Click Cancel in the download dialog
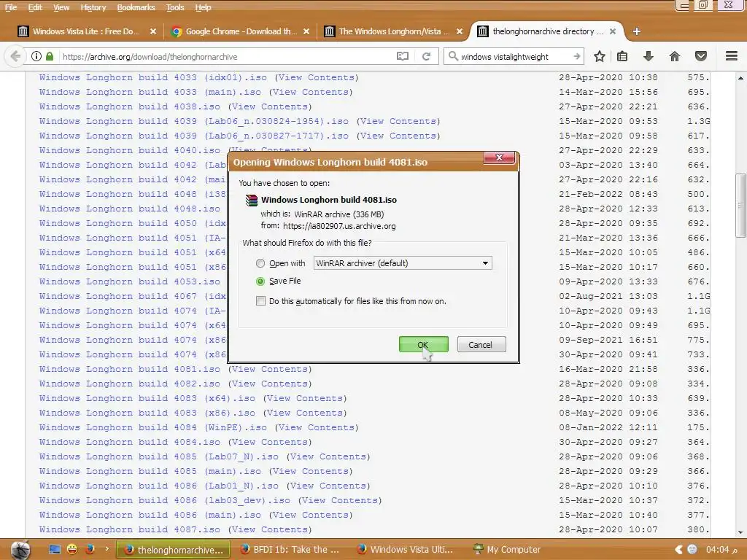 pyautogui.click(x=481, y=344)
